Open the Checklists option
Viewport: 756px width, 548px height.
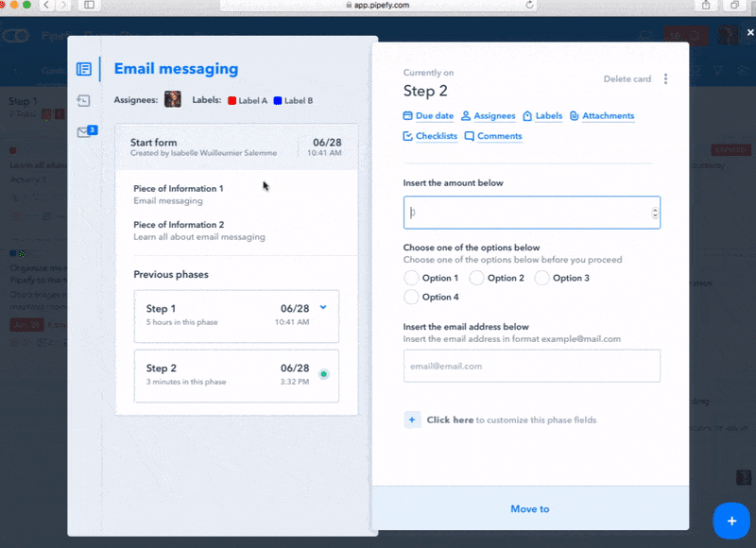click(x=430, y=136)
